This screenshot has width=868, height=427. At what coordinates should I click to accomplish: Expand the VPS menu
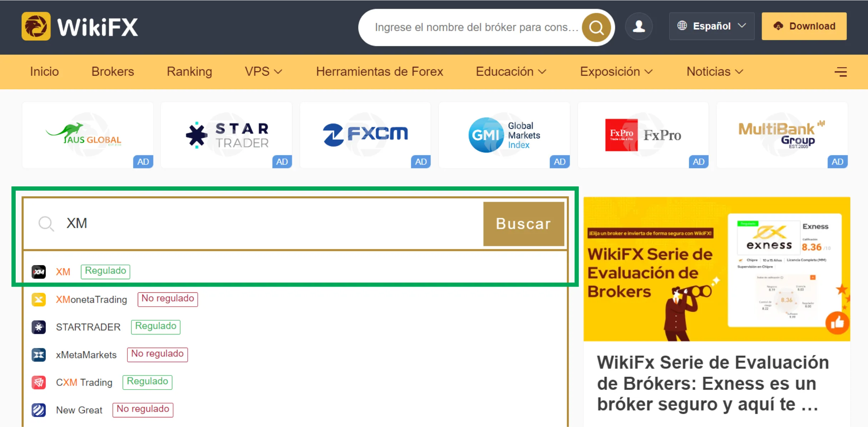263,72
